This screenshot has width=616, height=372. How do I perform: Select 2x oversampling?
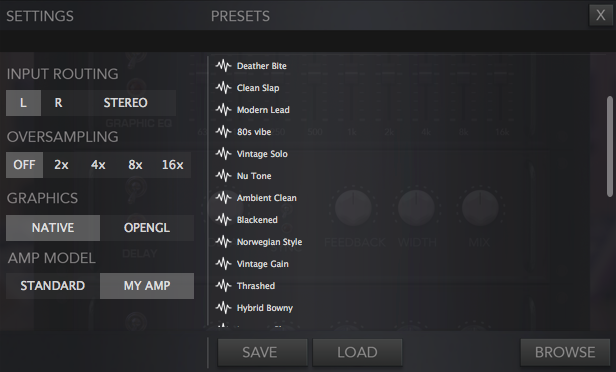tap(61, 165)
